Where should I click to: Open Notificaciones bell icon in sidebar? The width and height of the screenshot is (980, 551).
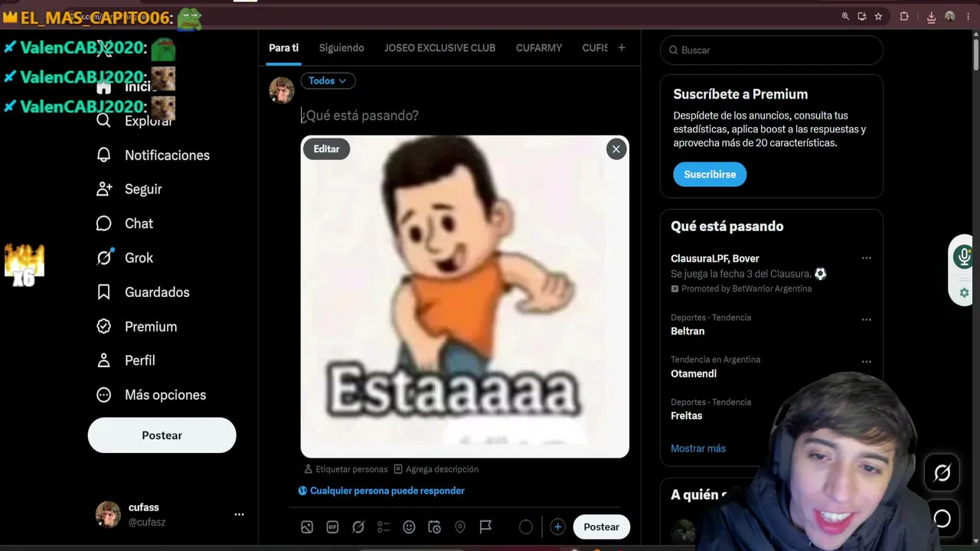pyautogui.click(x=104, y=155)
